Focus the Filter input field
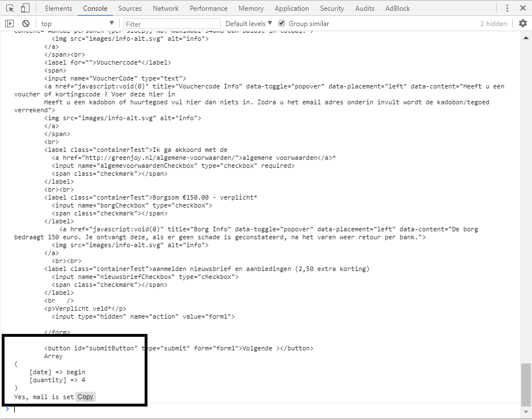 (172, 24)
